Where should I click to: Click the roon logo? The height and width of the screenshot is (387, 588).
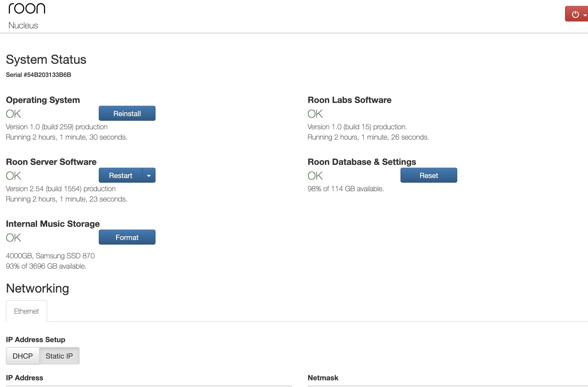click(27, 9)
